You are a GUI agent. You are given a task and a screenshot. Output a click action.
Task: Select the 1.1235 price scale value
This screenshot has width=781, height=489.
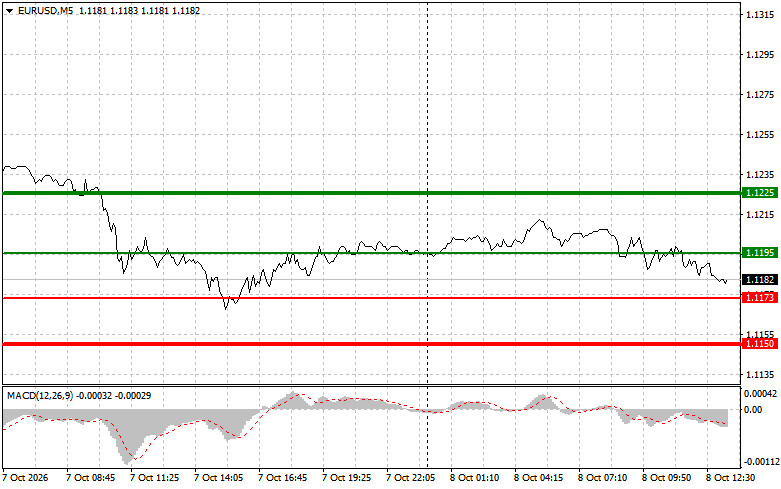[x=760, y=175]
